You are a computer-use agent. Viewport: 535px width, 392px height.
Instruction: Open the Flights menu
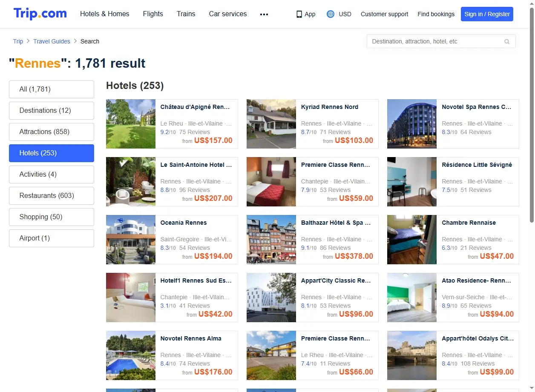(x=153, y=14)
